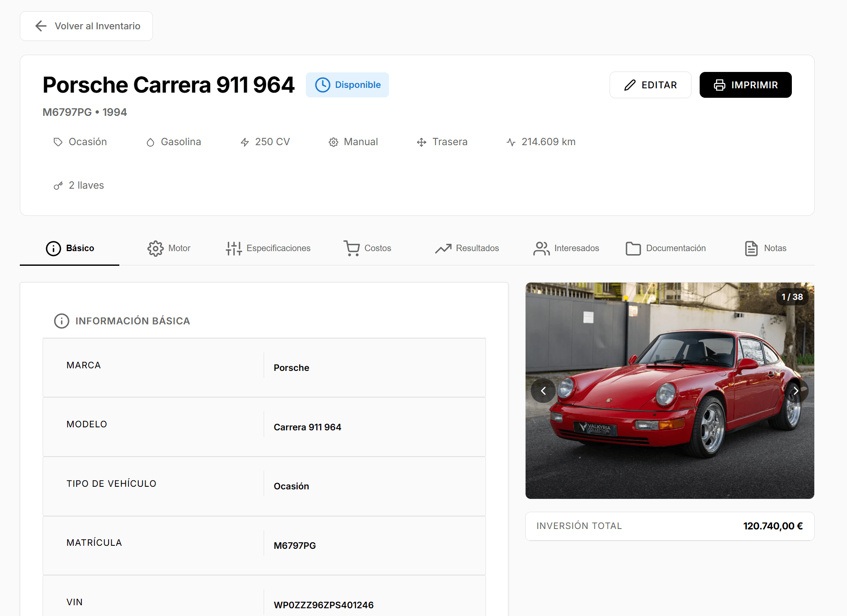
Task: Open the Especificaciones tab
Action: (x=268, y=249)
